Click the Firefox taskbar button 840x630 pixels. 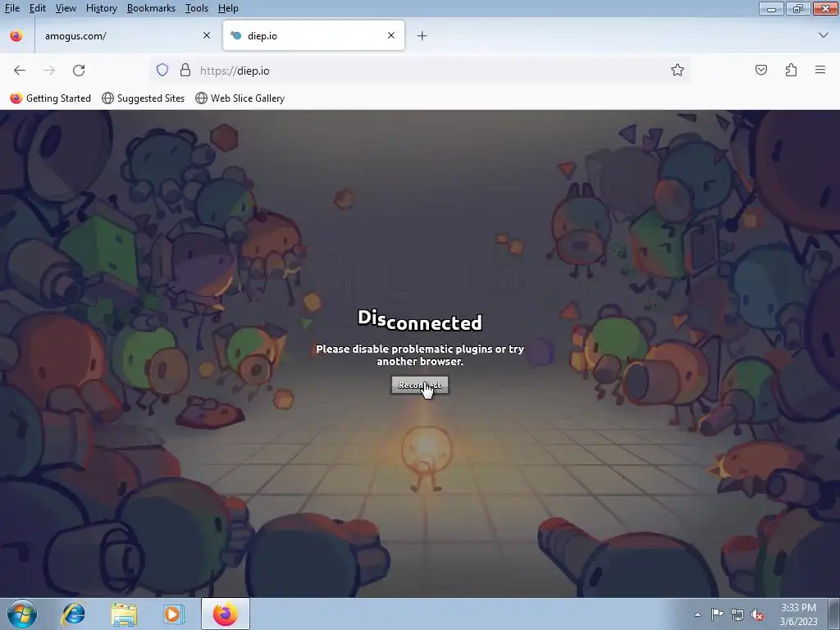click(x=226, y=614)
